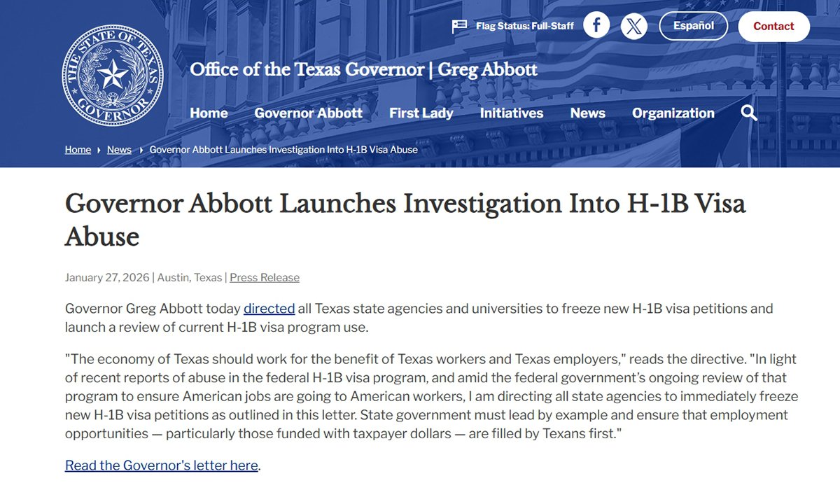The height and width of the screenshot is (504, 840).
Task: Switch the site to Español
Action: 693,26
